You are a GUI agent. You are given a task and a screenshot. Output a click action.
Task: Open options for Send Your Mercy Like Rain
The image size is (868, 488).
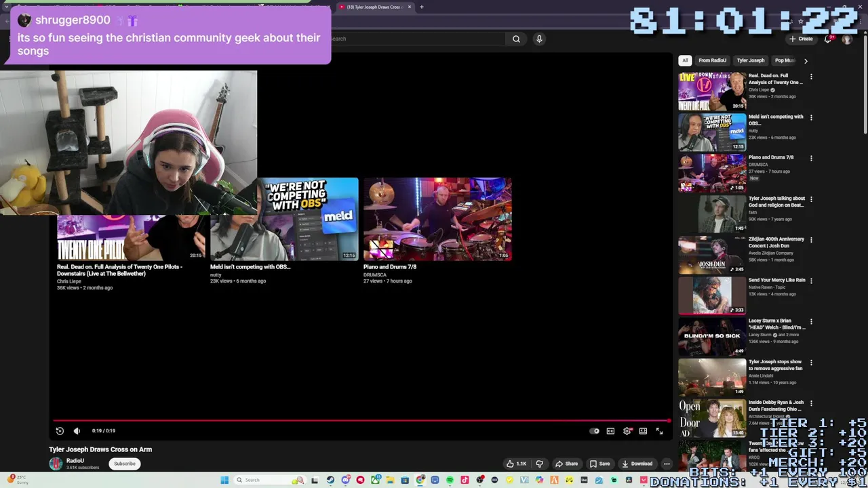pyautogui.click(x=811, y=281)
